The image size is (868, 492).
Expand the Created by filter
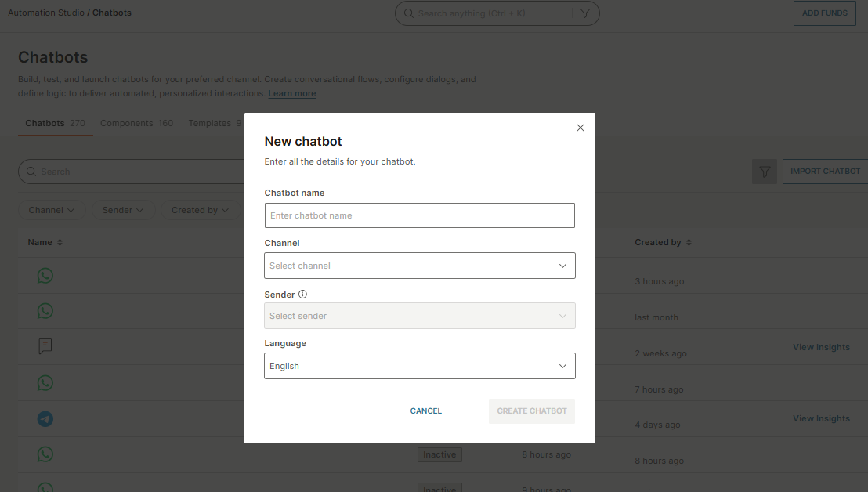click(201, 210)
